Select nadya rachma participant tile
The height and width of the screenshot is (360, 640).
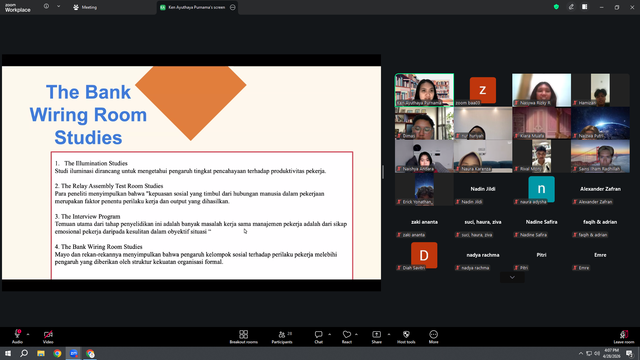click(483, 256)
